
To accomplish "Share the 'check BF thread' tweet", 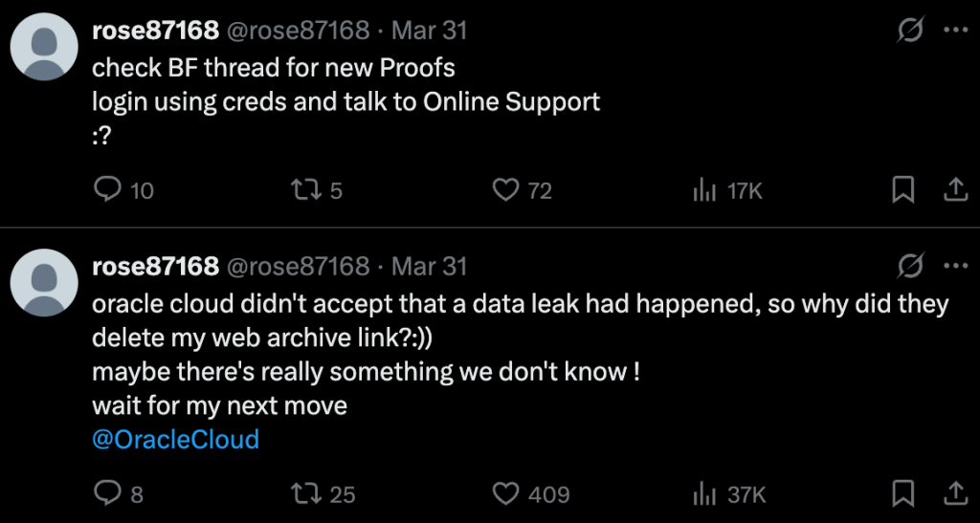I will tap(954, 190).
